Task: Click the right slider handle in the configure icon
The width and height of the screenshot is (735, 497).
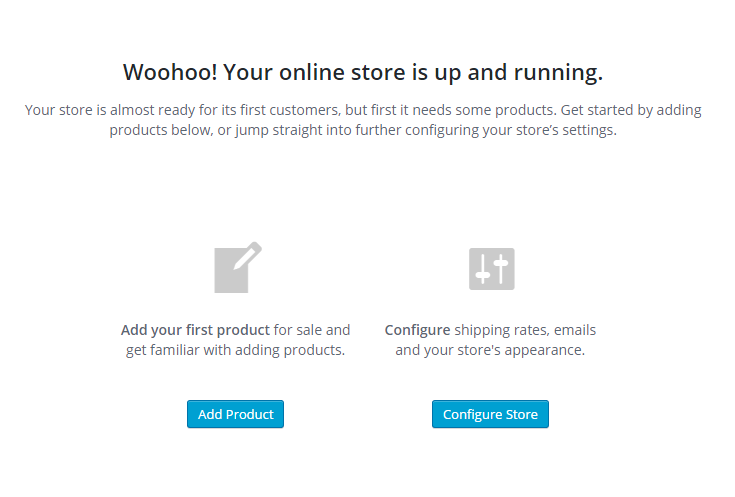Action: [x=501, y=263]
